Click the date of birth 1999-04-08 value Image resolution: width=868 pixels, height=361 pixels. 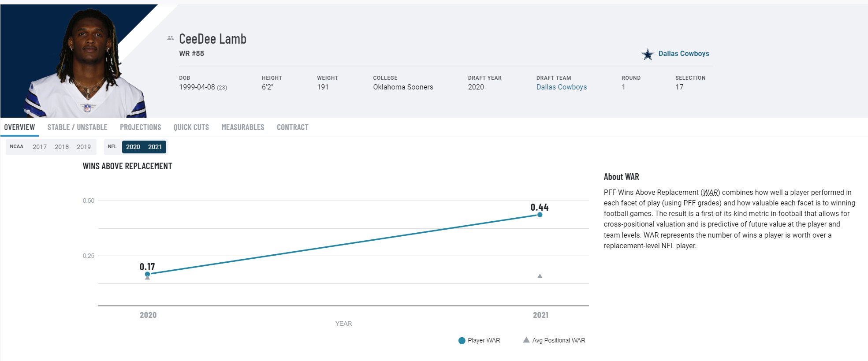click(x=197, y=87)
